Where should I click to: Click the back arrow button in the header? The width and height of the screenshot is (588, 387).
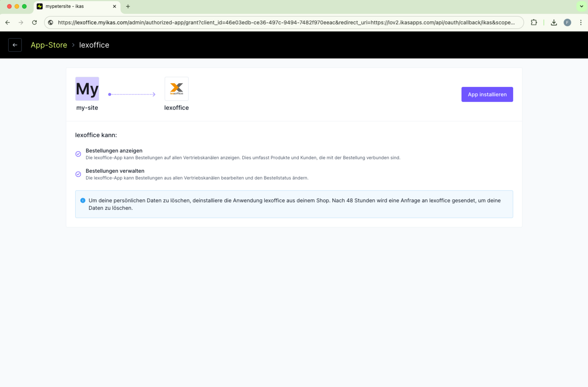tap(15, 45)
